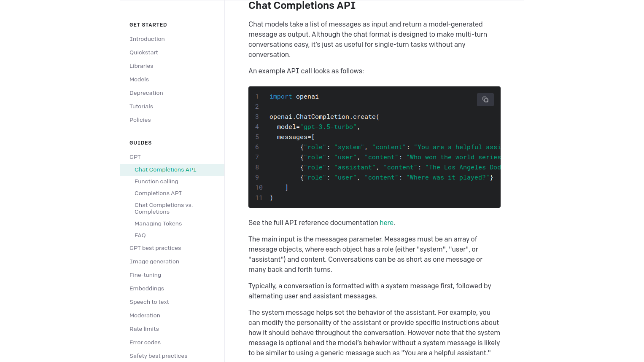Navigate to the Models page
The width and height of the screenshot is (644, 362).
pyautogui.click(x=139, y=79)
